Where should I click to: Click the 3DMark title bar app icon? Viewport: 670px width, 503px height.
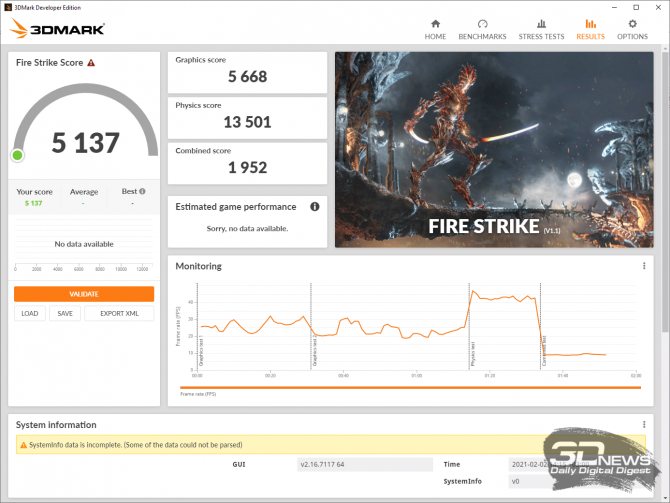(x=8, y=7)
